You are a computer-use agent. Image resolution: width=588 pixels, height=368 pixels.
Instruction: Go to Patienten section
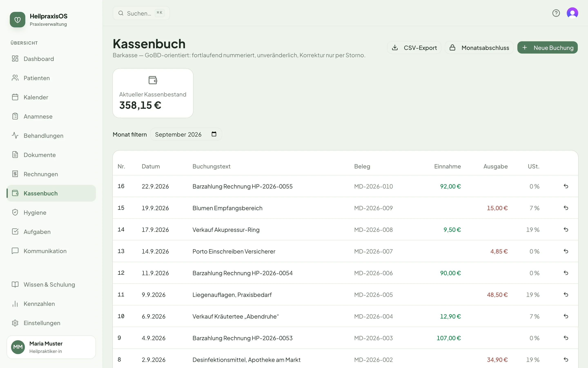click(x=51, y=78)
